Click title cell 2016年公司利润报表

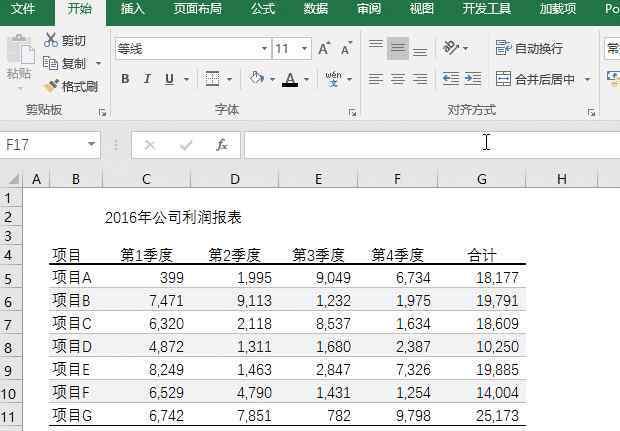[x=173, y=217]
